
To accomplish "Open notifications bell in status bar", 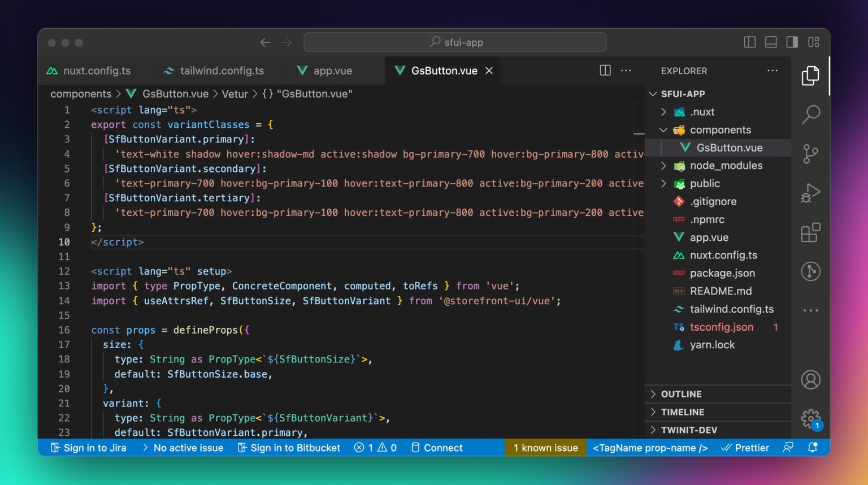I will 813,448.
